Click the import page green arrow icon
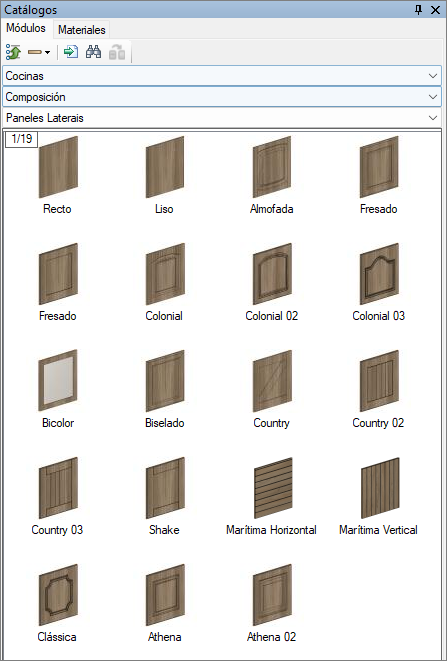Screen dimensions: 447x661 (71, 52)
